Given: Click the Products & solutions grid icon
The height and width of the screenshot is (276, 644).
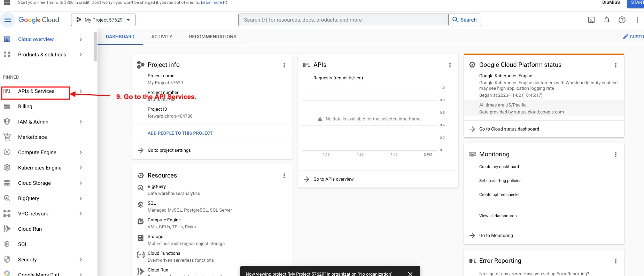Looking at the screenshot, I should coord(7,54).
